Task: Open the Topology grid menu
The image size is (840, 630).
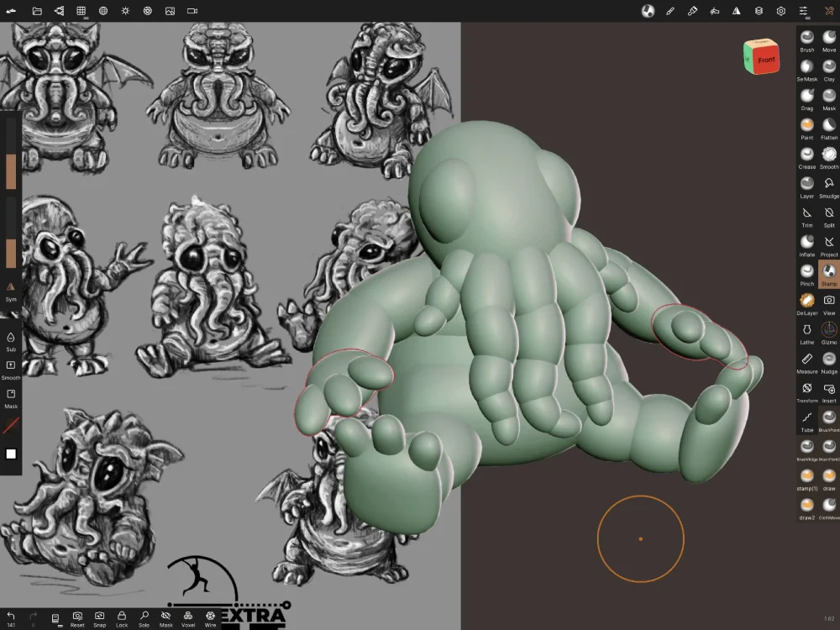Action: tap(81, 11)
